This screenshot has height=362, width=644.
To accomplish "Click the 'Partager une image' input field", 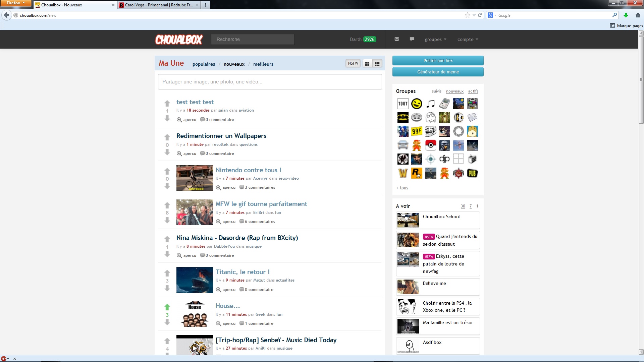I will (270, 82).
